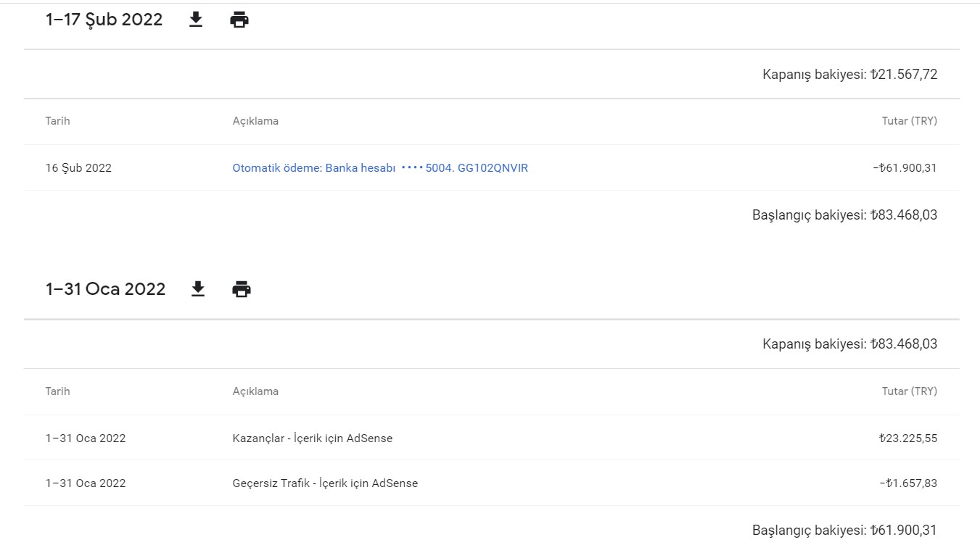Click the Geçersiz Trafik - İçerik için AdSense row
Viewport: 980px width, 545px height.
pos(491,483)
